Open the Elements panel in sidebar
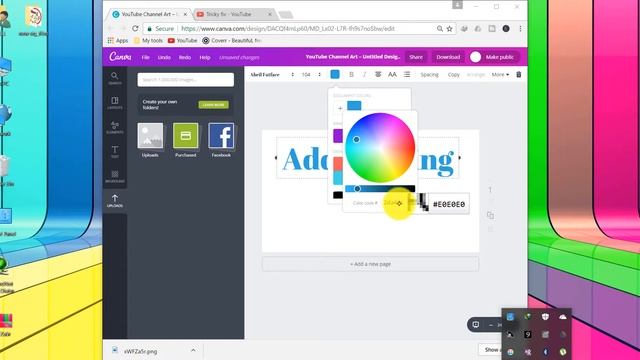640x360 pixels. click(115, 127)
